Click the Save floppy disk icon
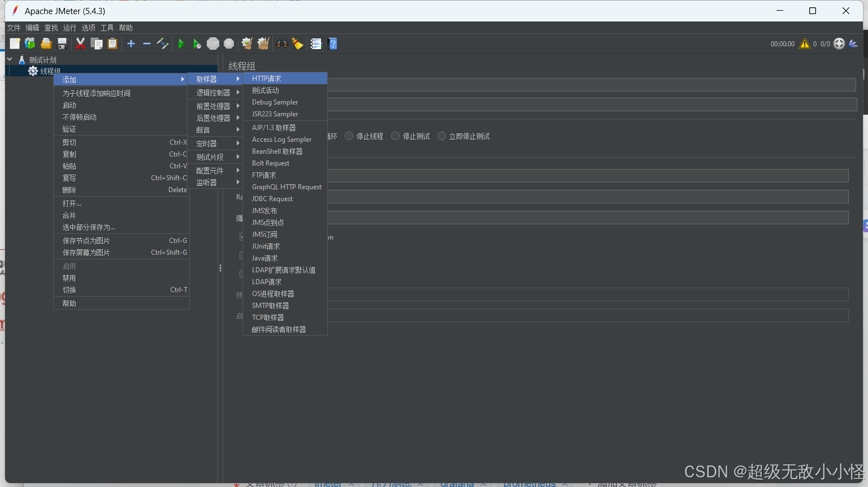Image resolution: width=868 pixels, height=487 pixels. click(x=62, y=44)
